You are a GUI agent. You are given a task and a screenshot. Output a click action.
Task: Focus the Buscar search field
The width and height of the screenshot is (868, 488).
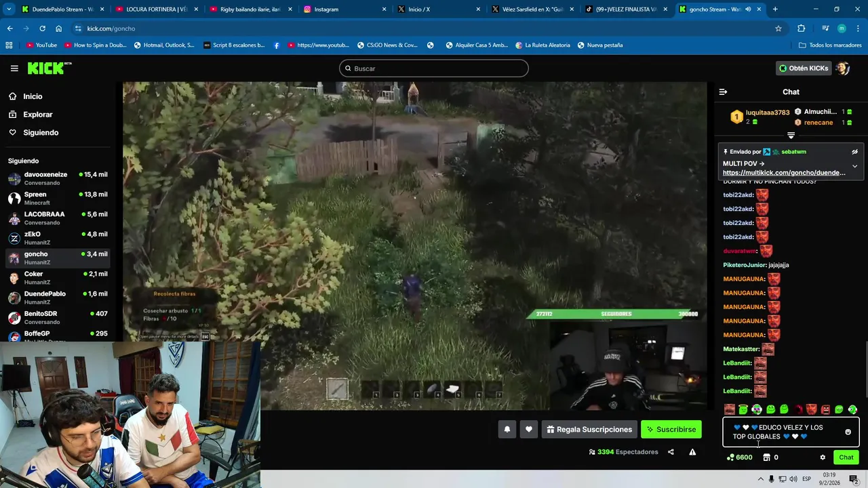[x=434, y=68]
